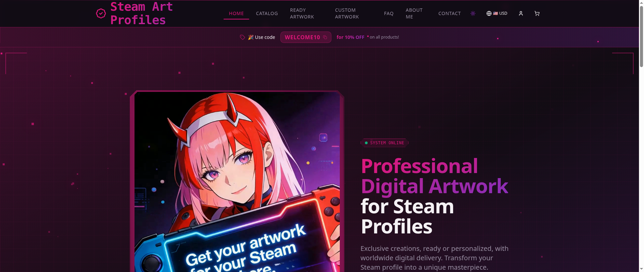Click the copy icon beside WELCOME10
The height and width of the screenshot is (272, 644).
[x=325, y=37]
